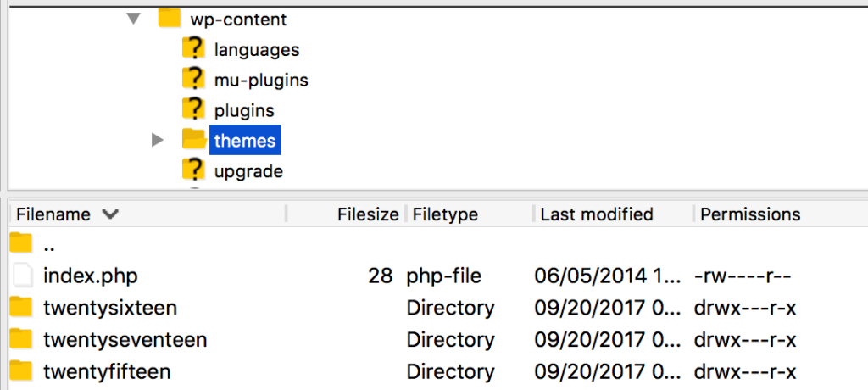The image size is (868, 390).
Task: Sort by Permissions column header
Action: point(750,214)
